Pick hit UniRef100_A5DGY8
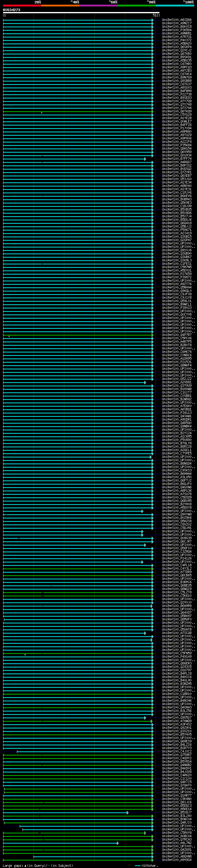The width and height of the screenshot is (197, 868). [x=177, y=507]
